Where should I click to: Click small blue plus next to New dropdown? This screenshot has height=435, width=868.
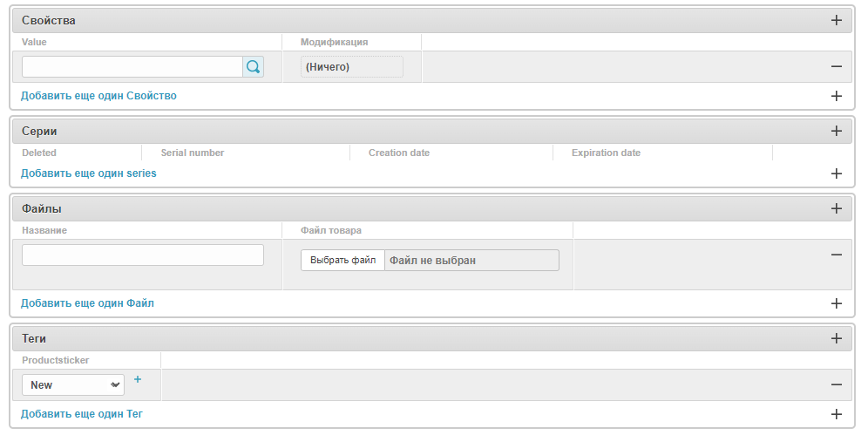tap(138, 379)
